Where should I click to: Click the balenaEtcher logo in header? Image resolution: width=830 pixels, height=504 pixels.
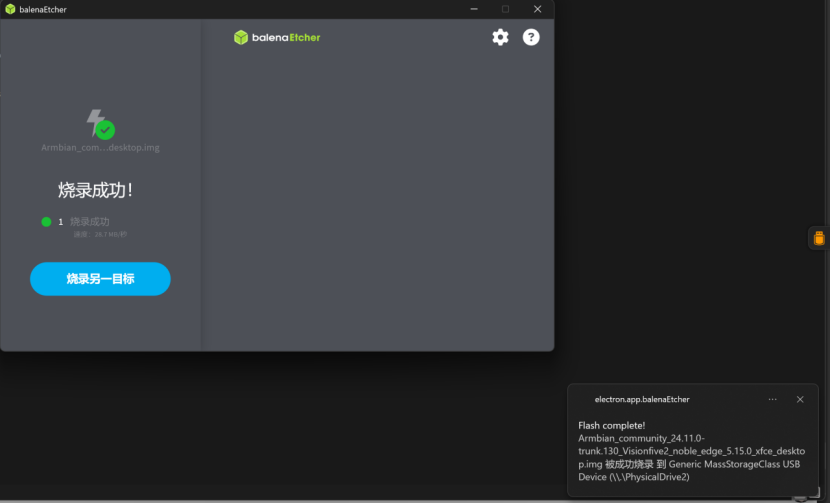pos(277,37)
